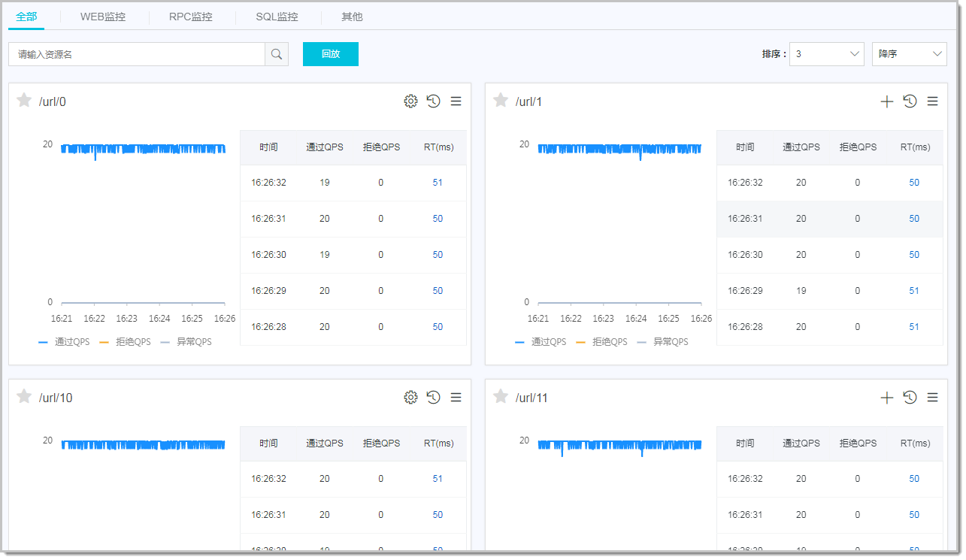The height and width of the screenshot is (560, 966).
Task: Open the sort field dropdown showing 3
Action: [x=827, y=54]
